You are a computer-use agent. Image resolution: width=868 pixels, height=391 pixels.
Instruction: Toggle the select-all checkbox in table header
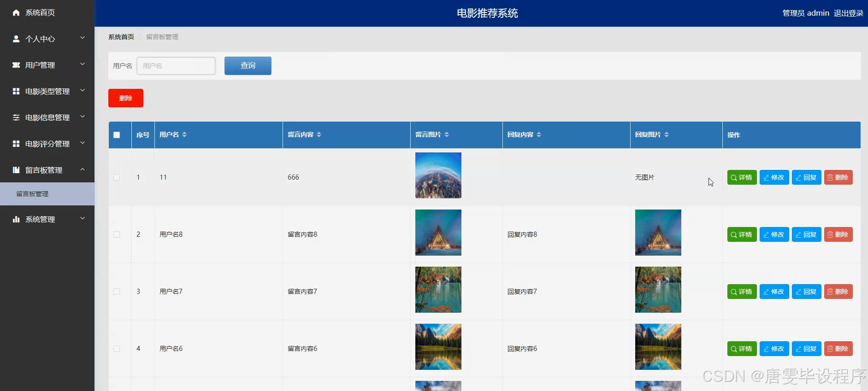click(117, 135)
